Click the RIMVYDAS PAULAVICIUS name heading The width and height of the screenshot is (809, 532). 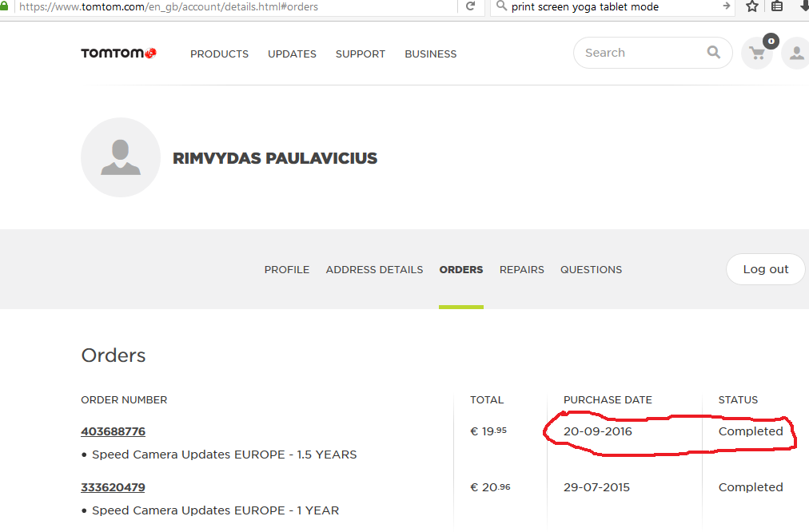(x=275, y=158)
